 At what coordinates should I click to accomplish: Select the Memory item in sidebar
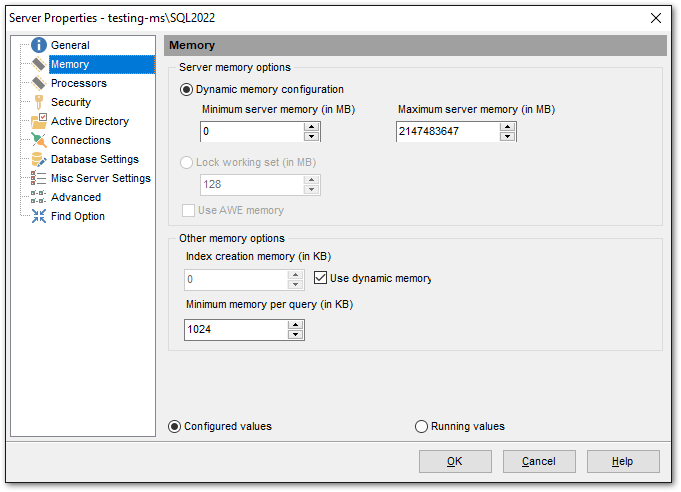pos(70,64)
